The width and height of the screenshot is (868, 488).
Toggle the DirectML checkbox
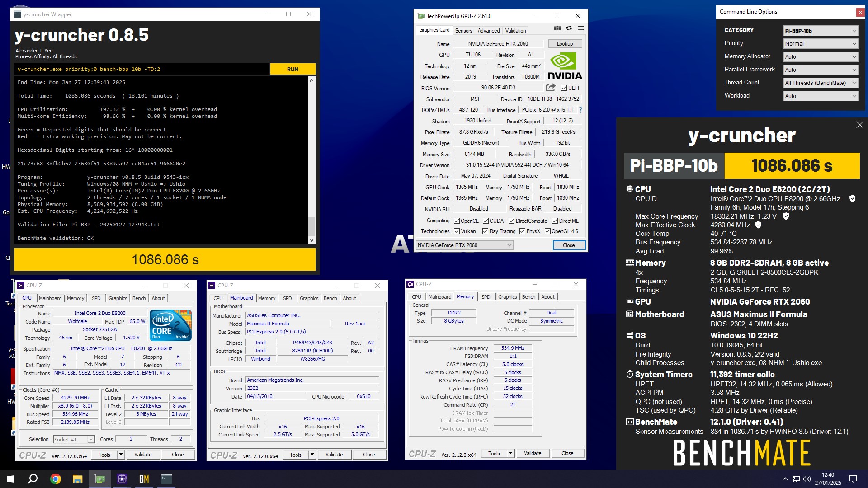click(555, 221)
